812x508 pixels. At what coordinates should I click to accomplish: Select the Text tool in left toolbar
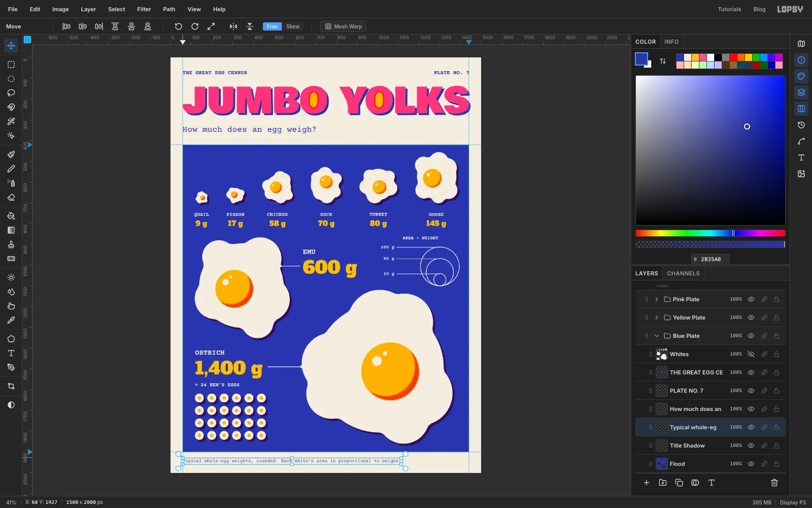pos(11,353)
